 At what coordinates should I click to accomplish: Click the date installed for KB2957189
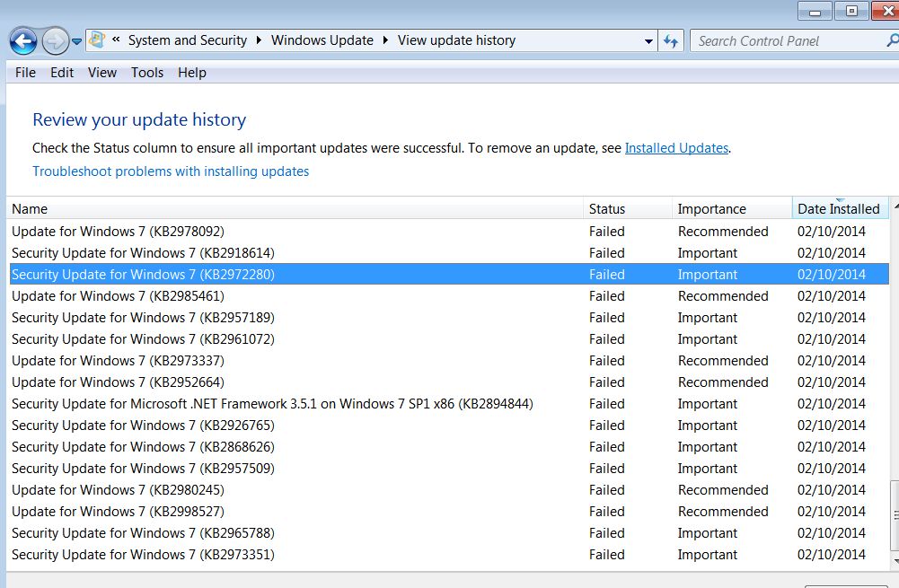click(832, 318)
